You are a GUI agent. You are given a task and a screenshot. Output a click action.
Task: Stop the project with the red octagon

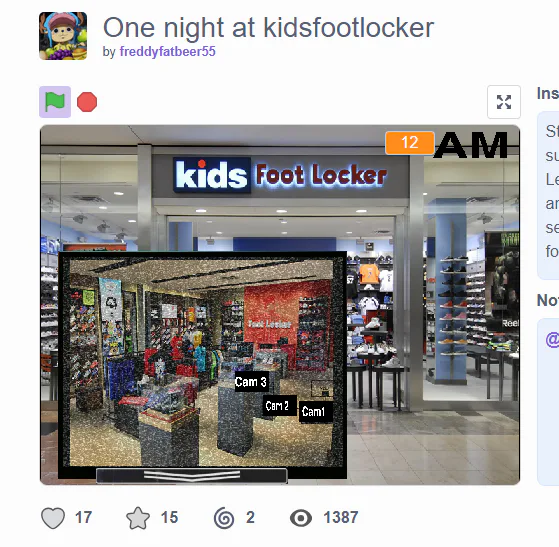coord(87,102)
